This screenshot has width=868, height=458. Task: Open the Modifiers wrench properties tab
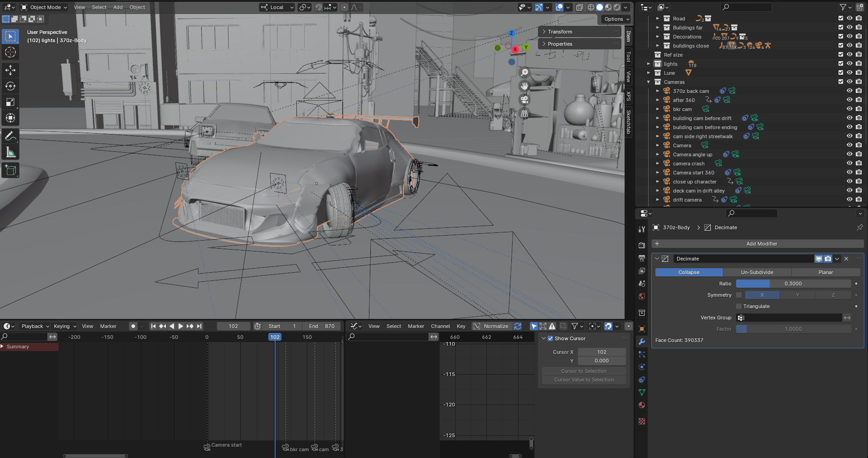point(642,342)
